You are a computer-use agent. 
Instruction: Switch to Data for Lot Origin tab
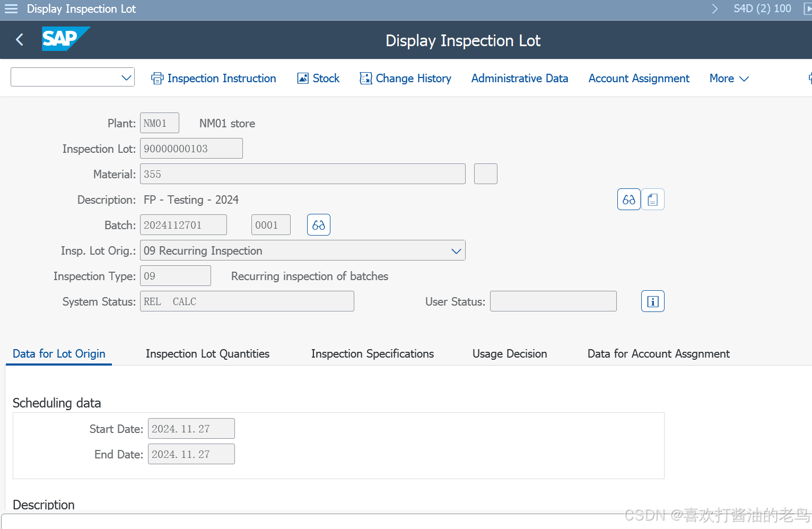point(59,354)
